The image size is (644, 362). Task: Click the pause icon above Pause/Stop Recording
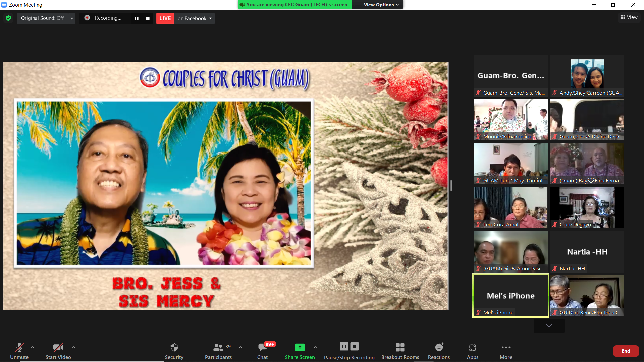click(x=344, y=346)
